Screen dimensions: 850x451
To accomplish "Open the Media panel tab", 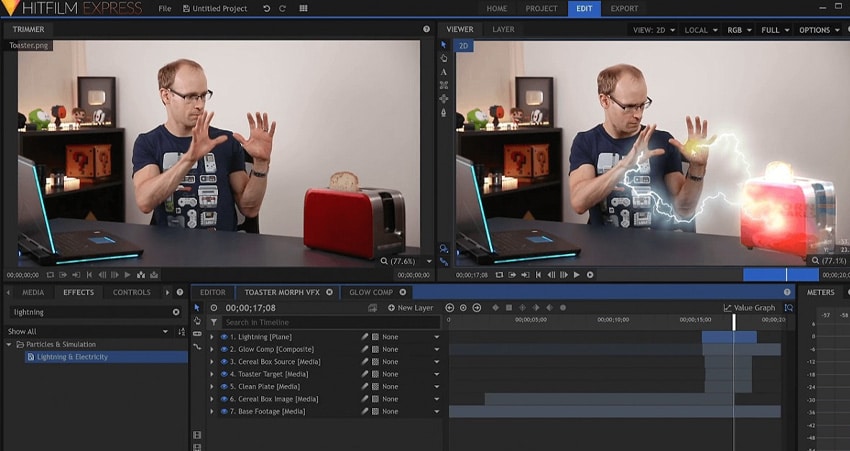I will (x=33, y=293).
